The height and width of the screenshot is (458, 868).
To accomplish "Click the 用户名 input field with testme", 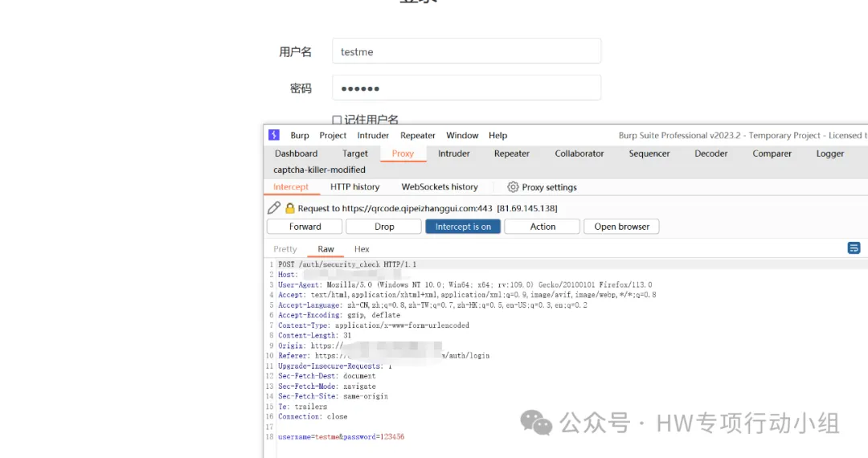I will (466, 51).
